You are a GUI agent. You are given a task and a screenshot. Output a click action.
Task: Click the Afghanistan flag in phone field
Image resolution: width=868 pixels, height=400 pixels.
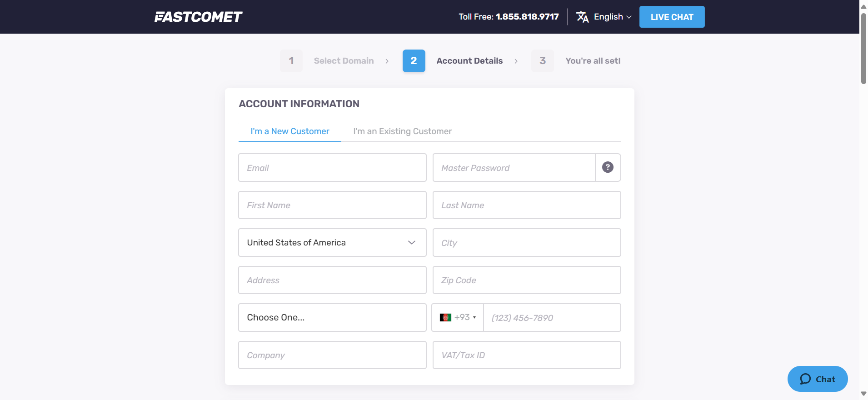point(446,317)
